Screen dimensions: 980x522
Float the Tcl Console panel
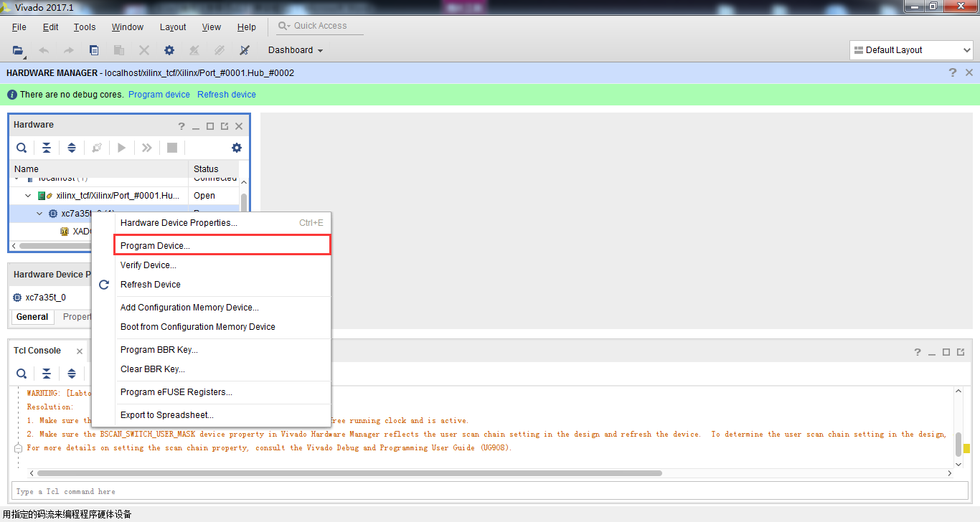tap(961, 352)
